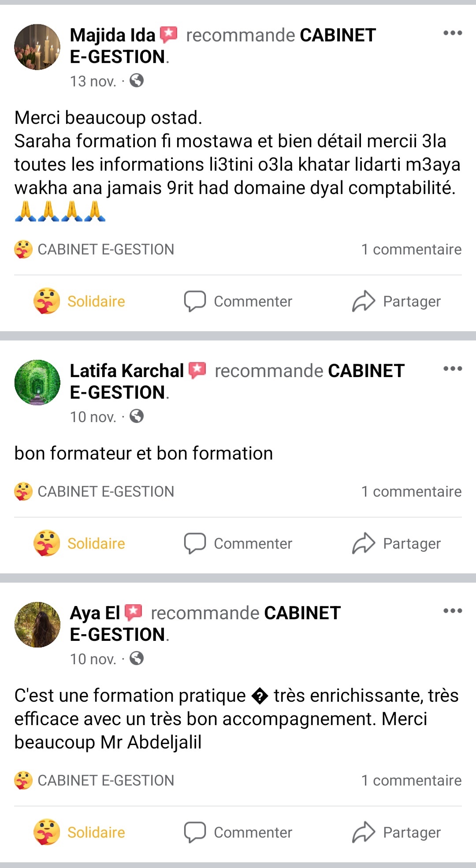The image size is (476, 868).
Task: View the 1 commentaire link on Majida Ida's post
Action: point(411,250)
